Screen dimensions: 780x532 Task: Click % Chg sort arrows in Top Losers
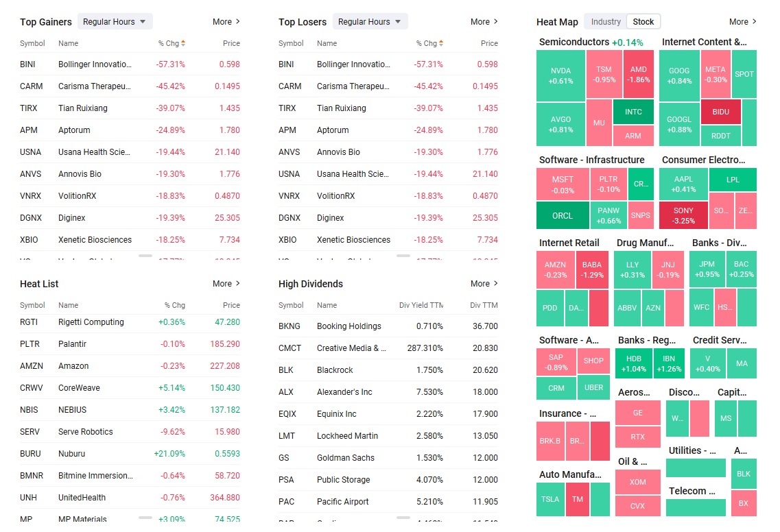coord(441,43)
